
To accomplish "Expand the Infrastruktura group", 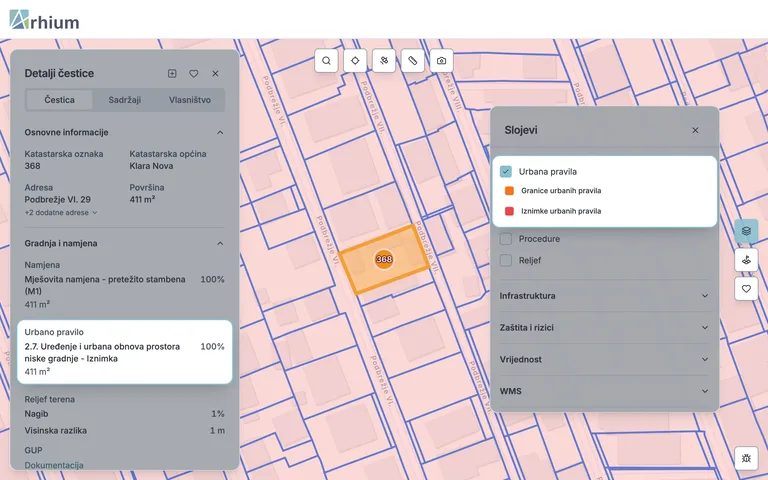I will pos(604,296).
